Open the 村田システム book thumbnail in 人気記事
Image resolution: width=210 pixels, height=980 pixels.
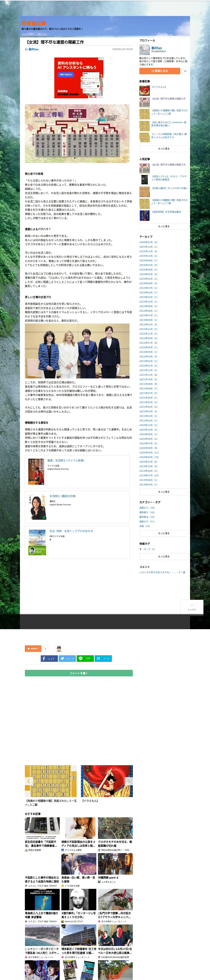coord(144,180)
